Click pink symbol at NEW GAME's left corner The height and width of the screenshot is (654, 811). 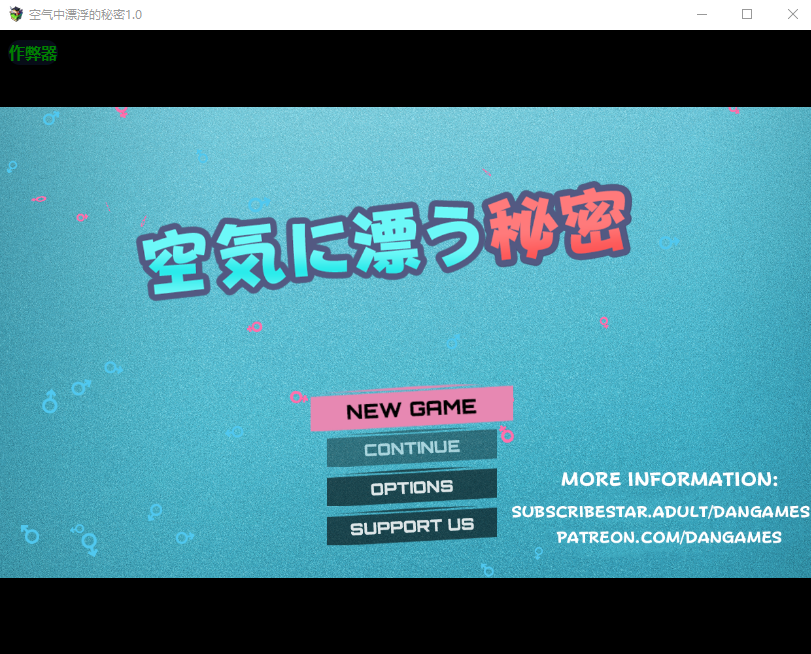pyautogui.click(x=297, y=398)
